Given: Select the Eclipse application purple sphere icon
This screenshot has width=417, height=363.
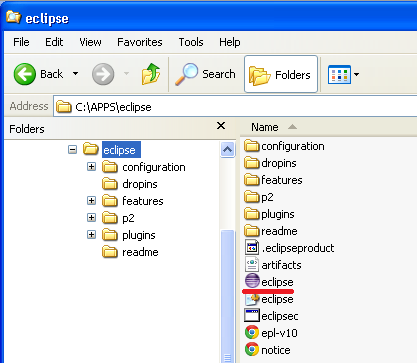Looking at the screenshot, I should [252, 281].
